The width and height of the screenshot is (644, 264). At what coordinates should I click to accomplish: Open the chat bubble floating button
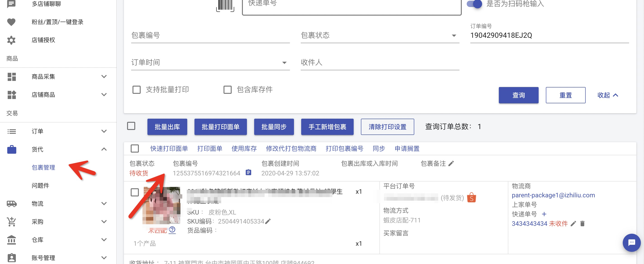(x=632, y=242)
